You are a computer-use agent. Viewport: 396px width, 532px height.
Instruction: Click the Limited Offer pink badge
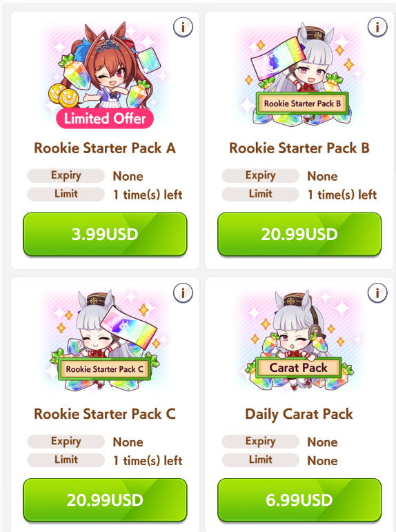pos(105,119)
